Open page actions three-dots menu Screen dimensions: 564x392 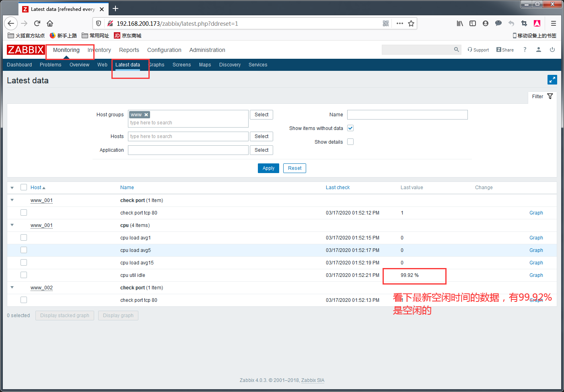click(x=399, y=23)
